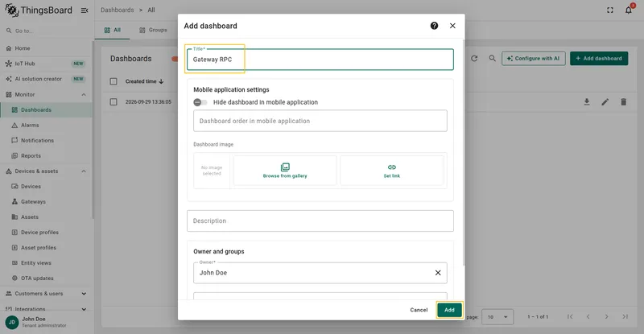644x334 pixels.
Task: Go to first page arrow
Action: tap(570, 317)
